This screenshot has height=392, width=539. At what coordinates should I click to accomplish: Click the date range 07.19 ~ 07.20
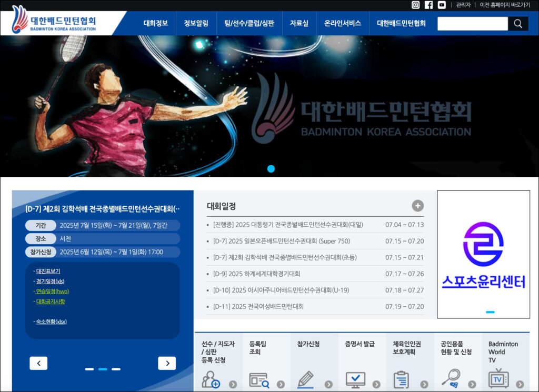click(405, 306)
